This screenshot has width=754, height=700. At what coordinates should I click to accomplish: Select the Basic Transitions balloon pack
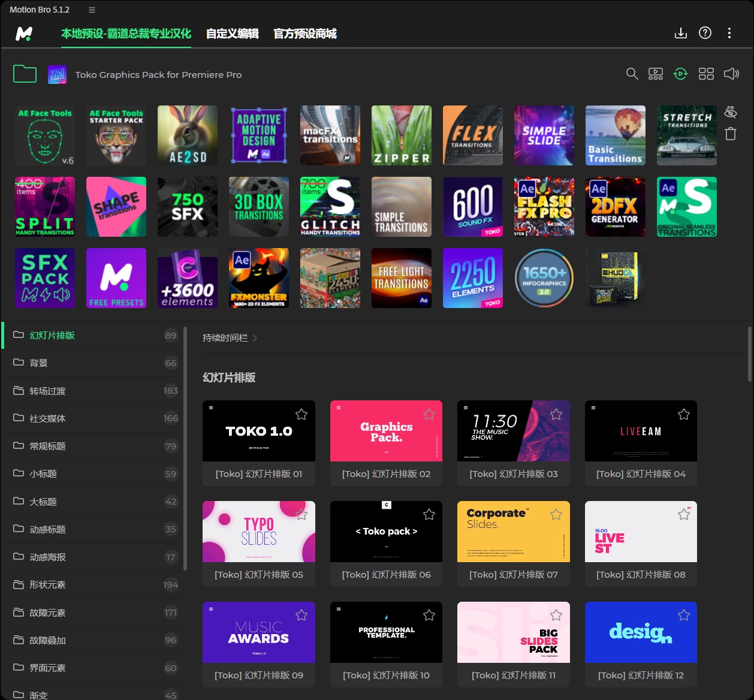[616, 135]
